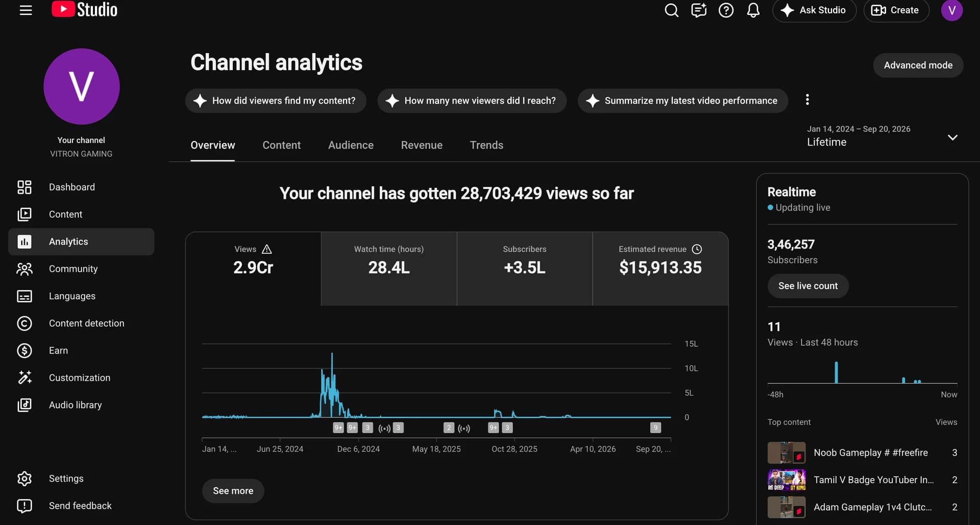Go to Dashboard in the sidebar
The width and height of the screenshot is (980, 525).
pyautogui.click(x=81, y=187)
